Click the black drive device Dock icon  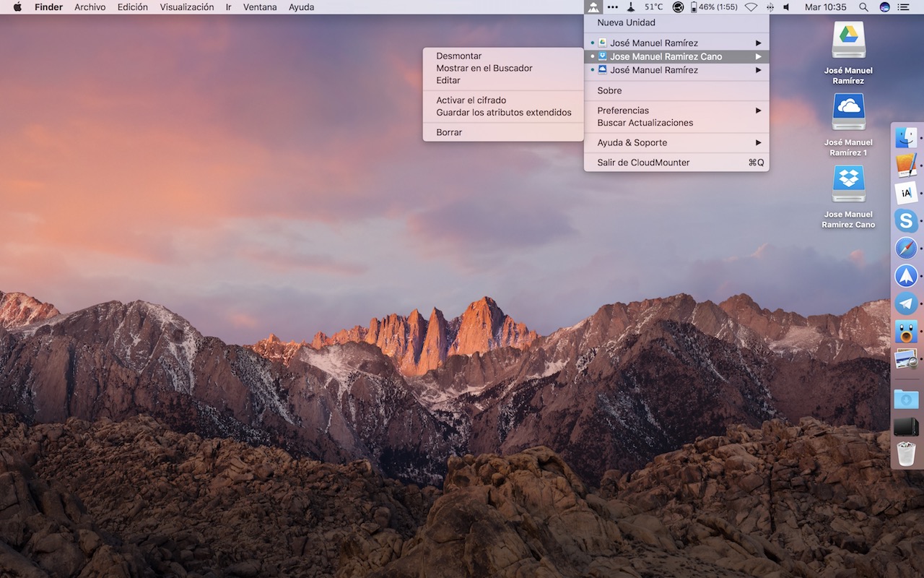(x=906, y=426)
